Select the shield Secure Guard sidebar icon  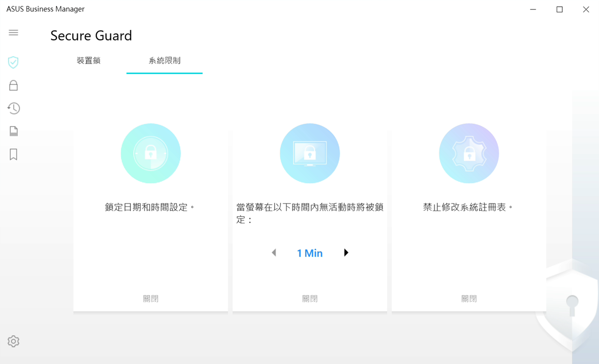coord(13,62)
